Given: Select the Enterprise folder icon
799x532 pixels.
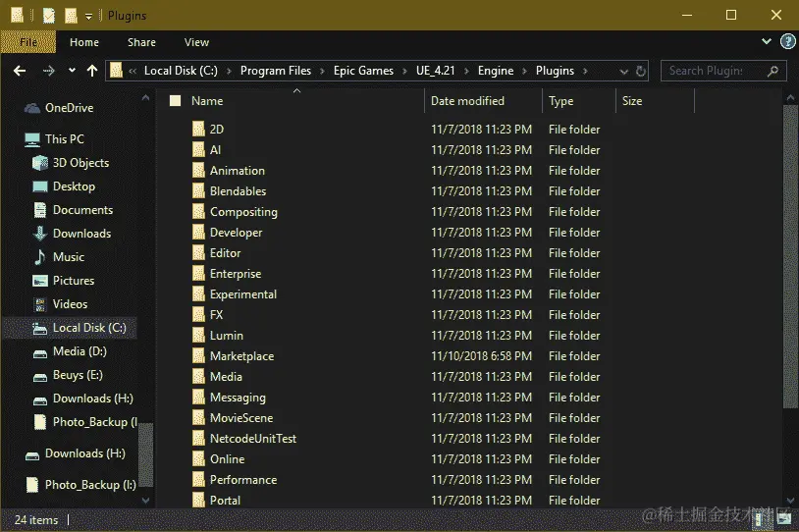Looking at the screenshot, I should (198, 274).
